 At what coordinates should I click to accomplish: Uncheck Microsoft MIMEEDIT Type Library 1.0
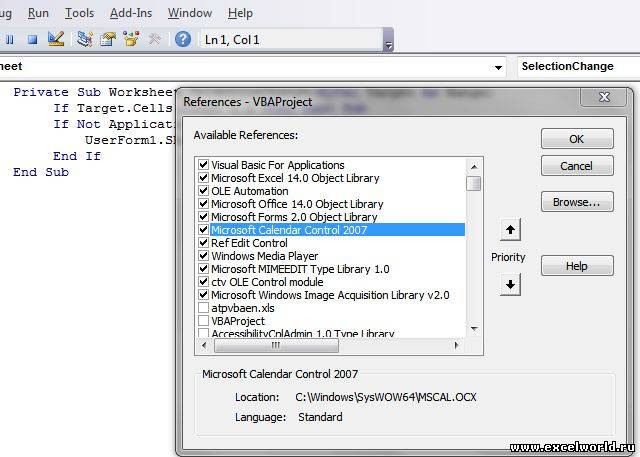pyautogui.click(x=203, y=269)
